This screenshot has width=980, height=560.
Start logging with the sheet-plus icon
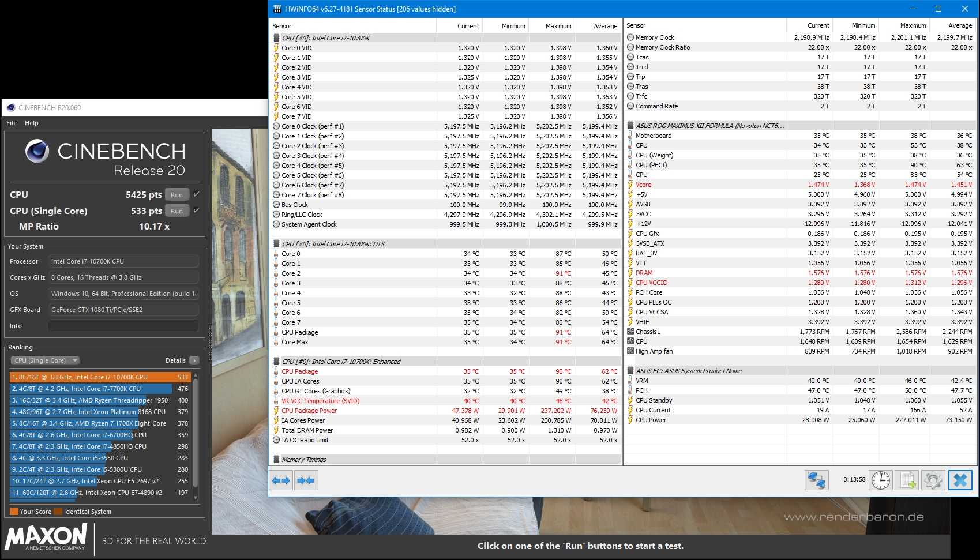pos(907,480)
